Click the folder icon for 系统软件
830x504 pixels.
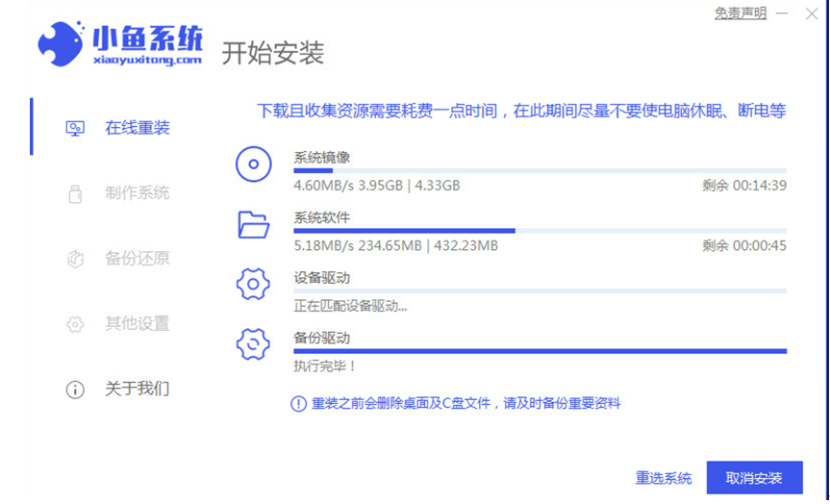tap(254, 225)
